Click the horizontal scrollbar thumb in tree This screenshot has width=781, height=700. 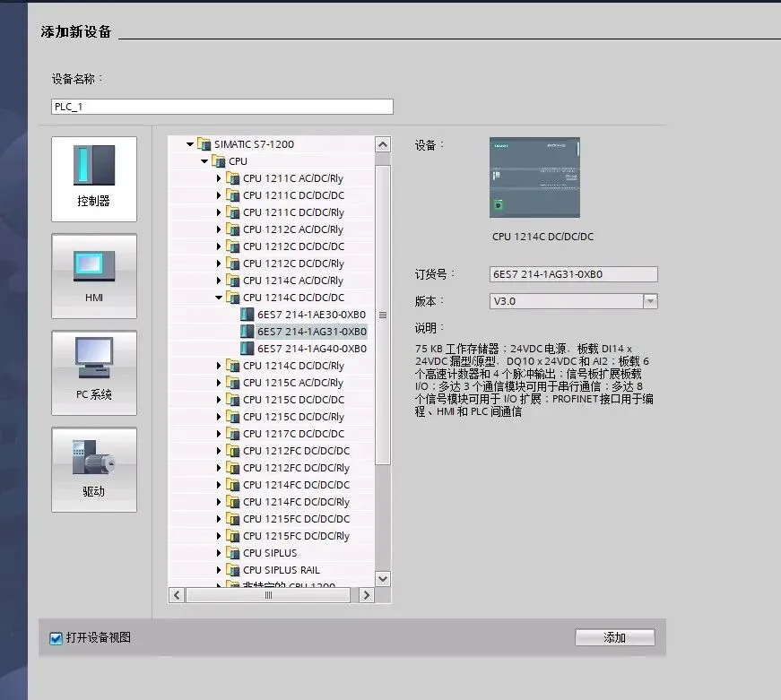268,595
